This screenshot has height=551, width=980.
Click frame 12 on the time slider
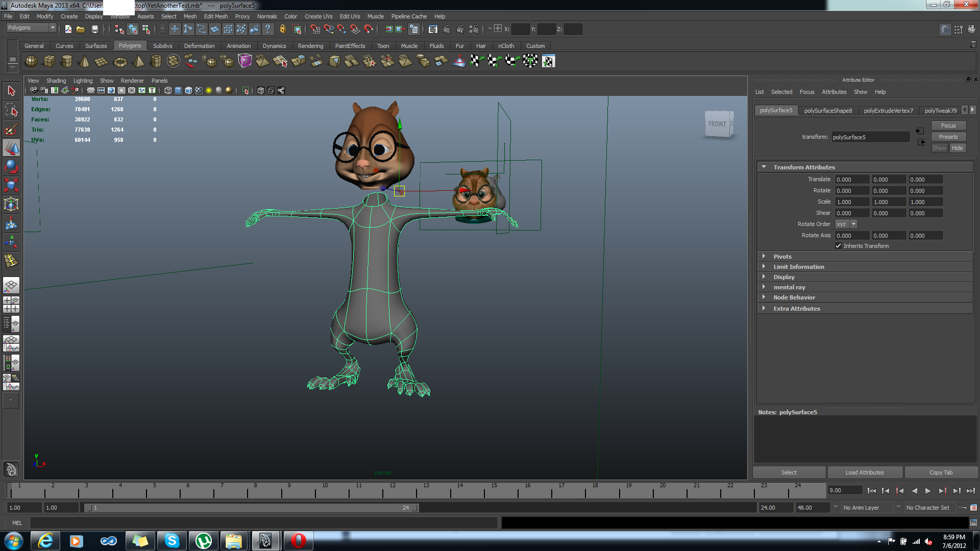(x=393, y=491)
